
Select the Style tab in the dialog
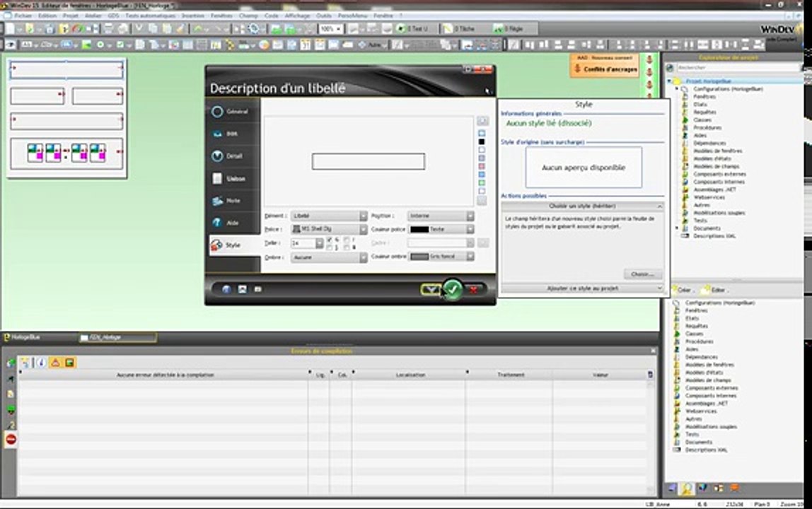click(234, 245)
